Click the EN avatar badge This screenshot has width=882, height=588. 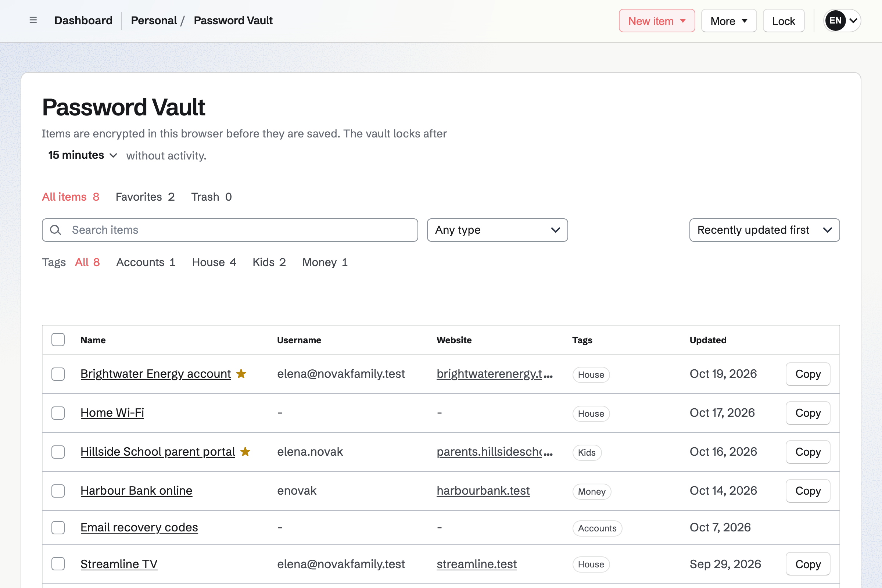click(835, 21)
